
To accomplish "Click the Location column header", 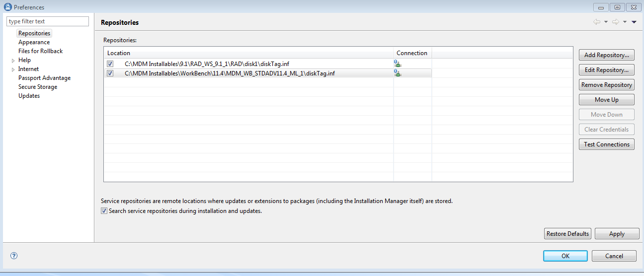I will point(248,53).
